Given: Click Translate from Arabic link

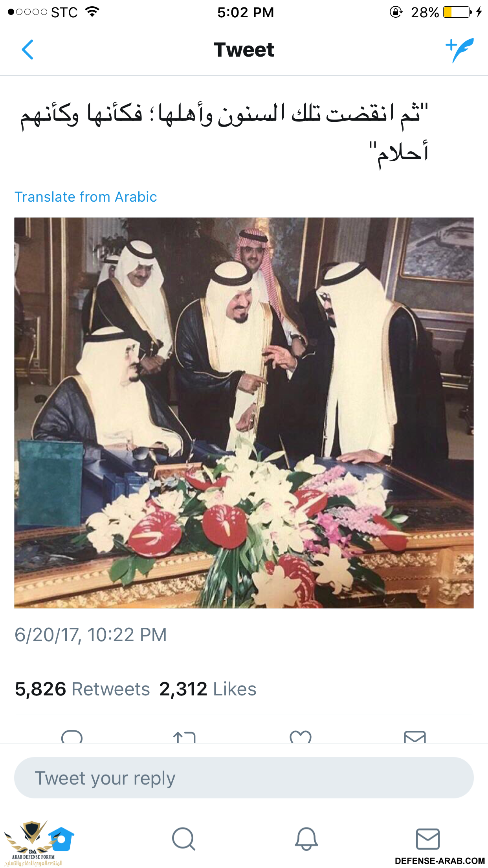Looking at the screenshot, I should (86, 197).
